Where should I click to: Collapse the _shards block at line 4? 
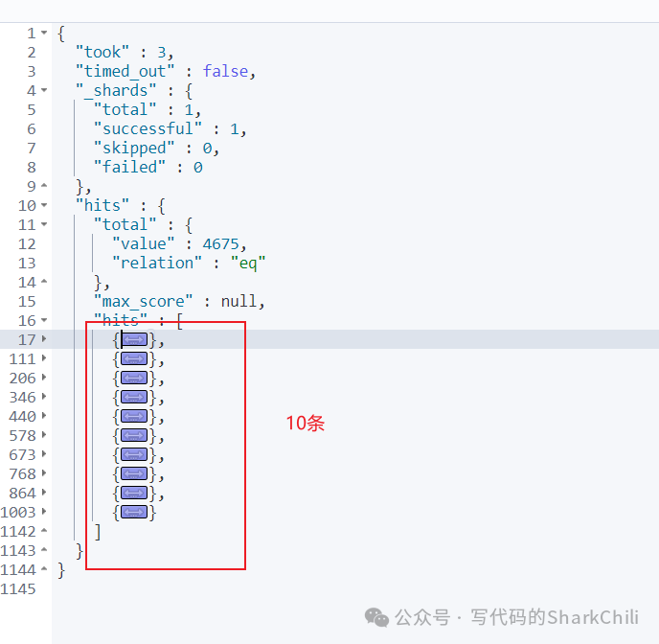(x=44, y=90)
